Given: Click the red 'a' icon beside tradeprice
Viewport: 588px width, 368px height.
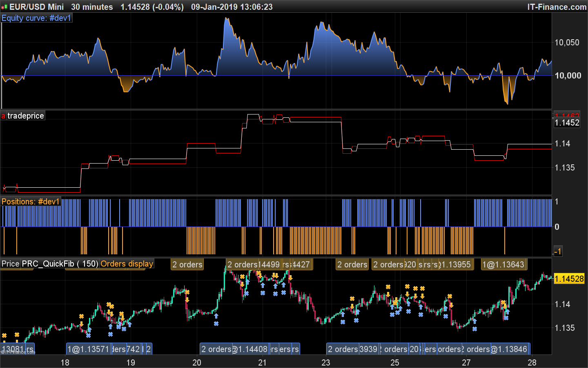Looking at the screenshot, I should click(3, 116).
